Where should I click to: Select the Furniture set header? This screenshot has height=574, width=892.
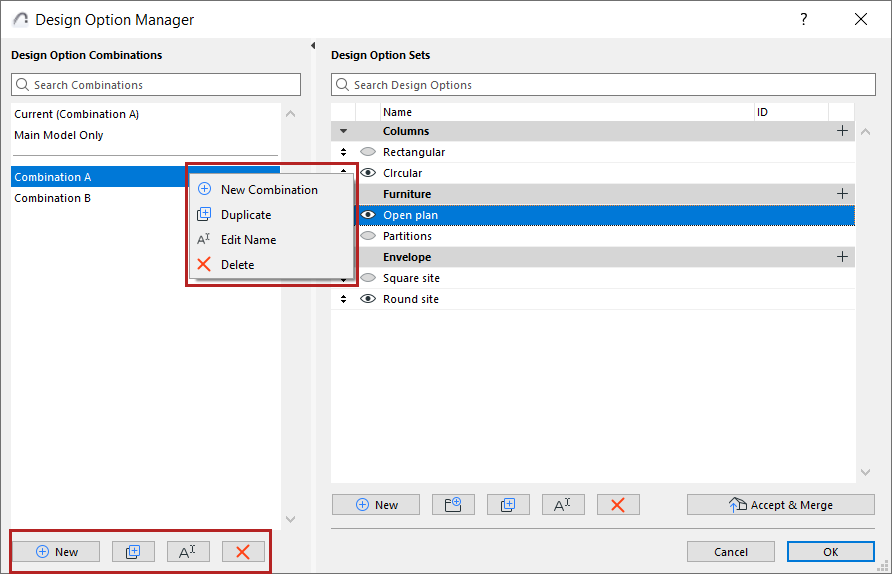[605, 194]
